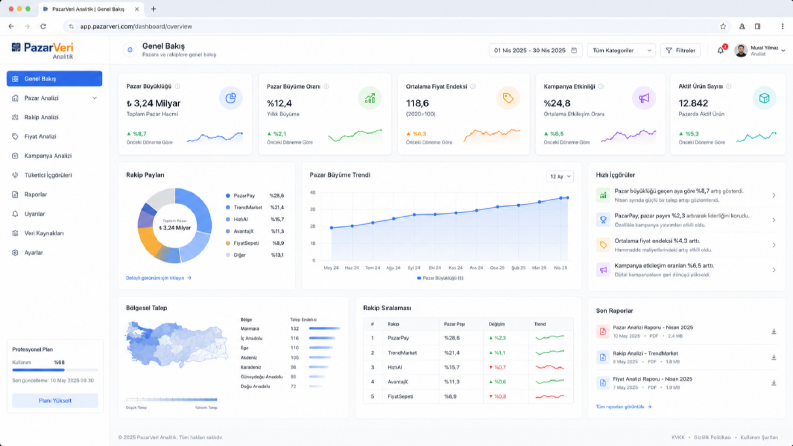The height and width of the screenshot is (446, 793).
Task: Open the Murat Yılmaz user menu
Action: 760,50
